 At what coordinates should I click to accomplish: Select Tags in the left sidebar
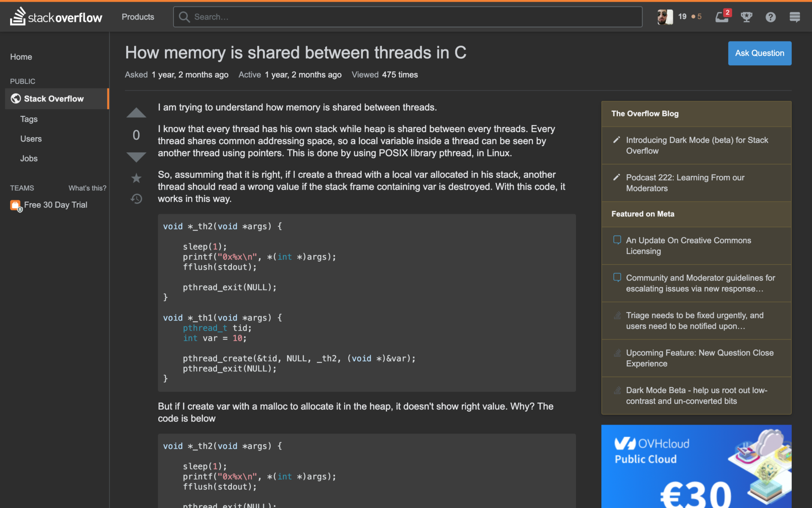coord(28,119)
